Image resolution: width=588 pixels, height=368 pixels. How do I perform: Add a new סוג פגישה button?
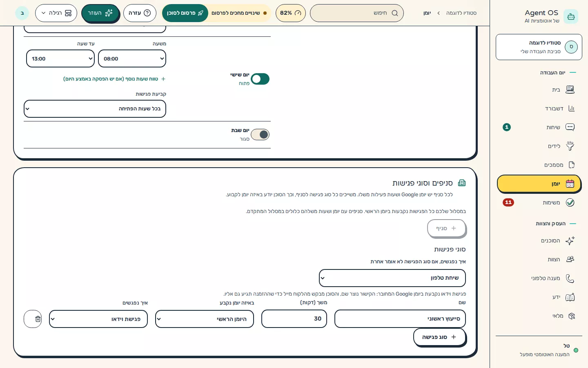point(439,337)
